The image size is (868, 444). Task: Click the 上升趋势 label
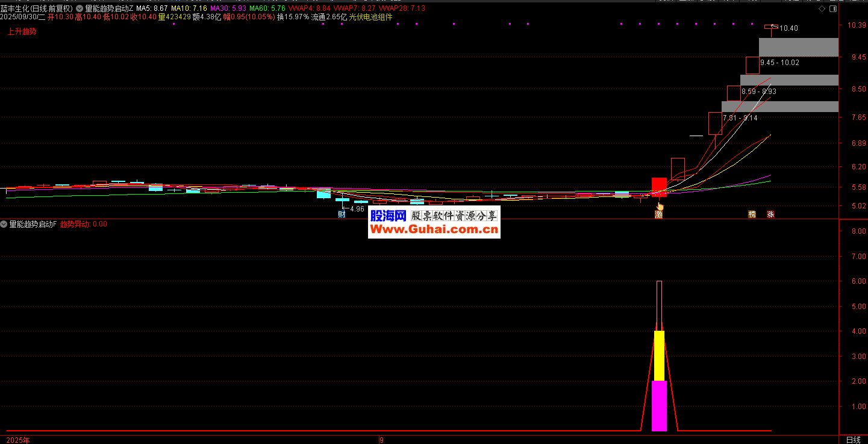pos(22,31)
